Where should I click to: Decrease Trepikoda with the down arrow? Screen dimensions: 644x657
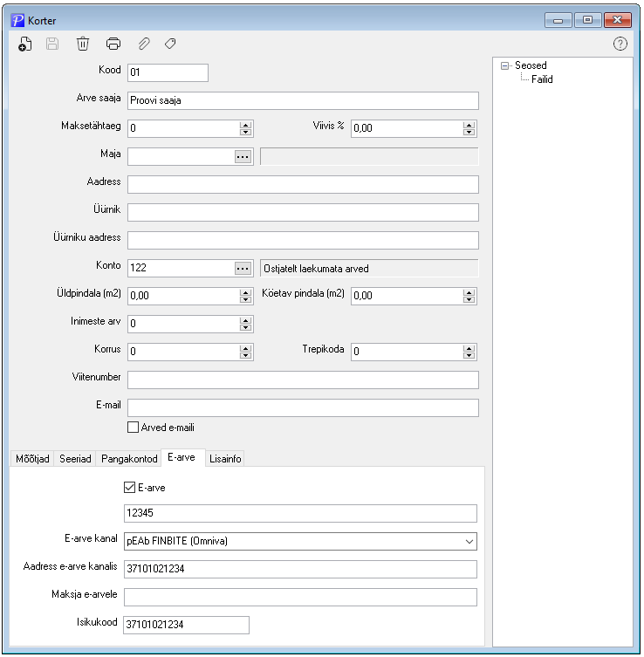click(469, 355)
